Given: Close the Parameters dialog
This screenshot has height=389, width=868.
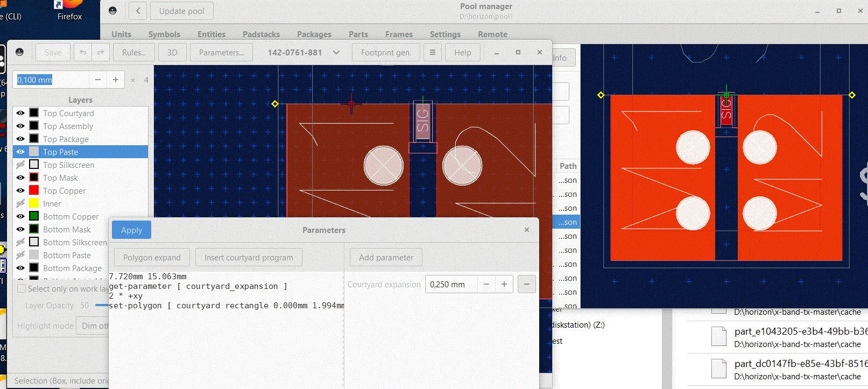Looking at the screenshot, I should coord(527,230).
